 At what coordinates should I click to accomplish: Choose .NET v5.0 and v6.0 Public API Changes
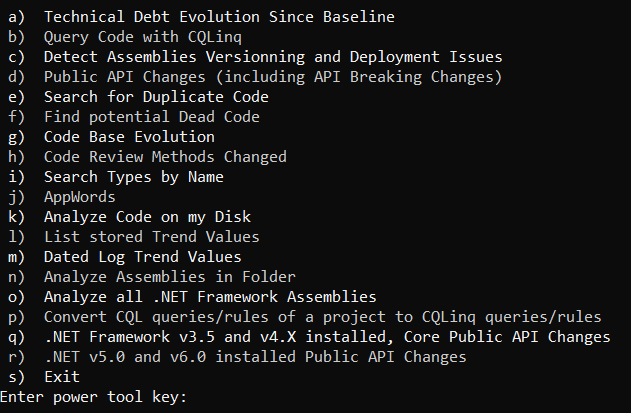pos(255,357)
